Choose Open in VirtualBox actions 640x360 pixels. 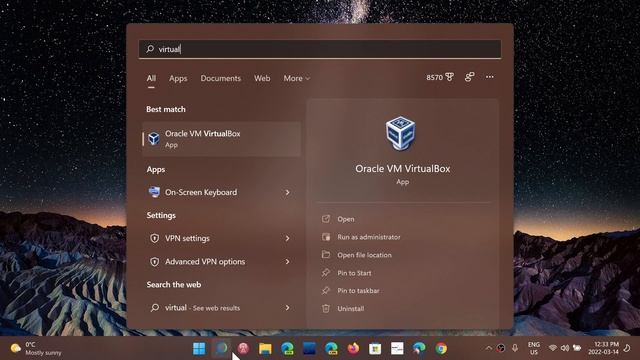pos(345,219)
